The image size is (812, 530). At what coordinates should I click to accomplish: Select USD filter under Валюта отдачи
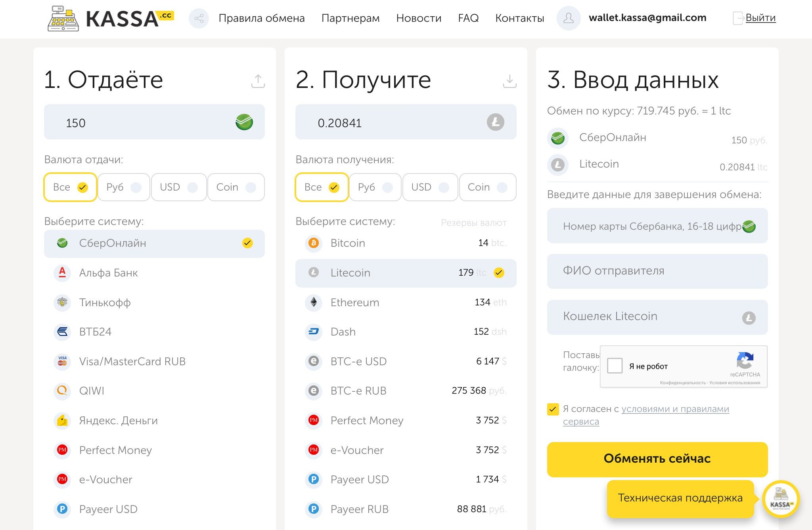[179, 187]
